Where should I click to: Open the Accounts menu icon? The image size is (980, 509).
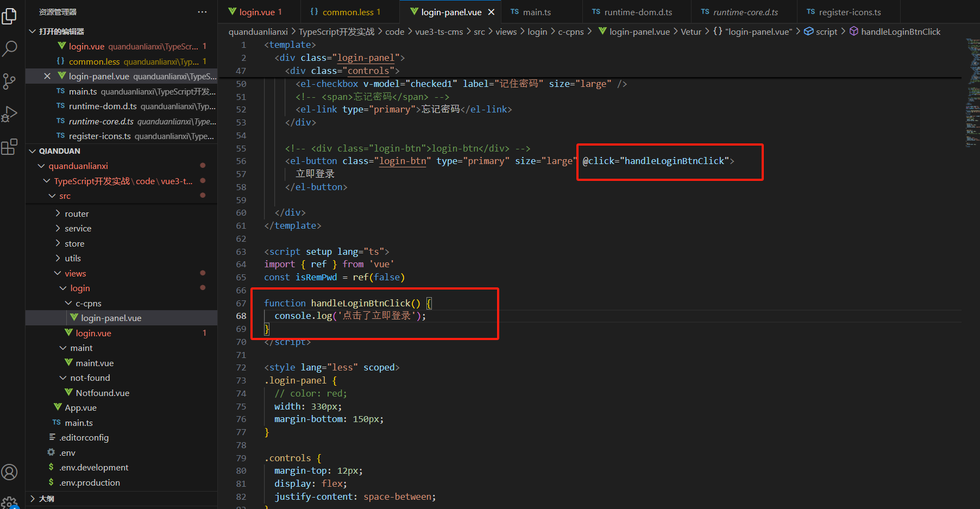[10, 472]
